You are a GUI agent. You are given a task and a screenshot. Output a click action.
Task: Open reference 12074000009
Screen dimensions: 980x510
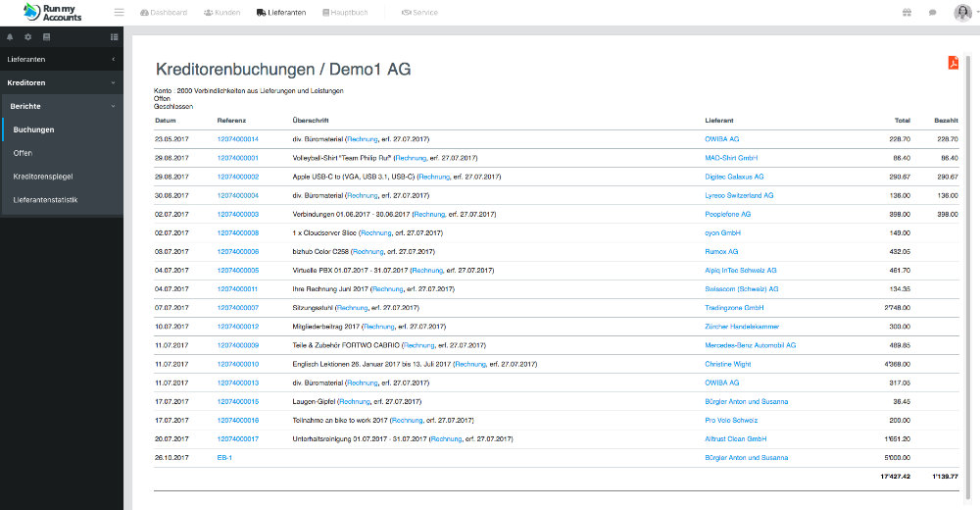pos(237,345)
